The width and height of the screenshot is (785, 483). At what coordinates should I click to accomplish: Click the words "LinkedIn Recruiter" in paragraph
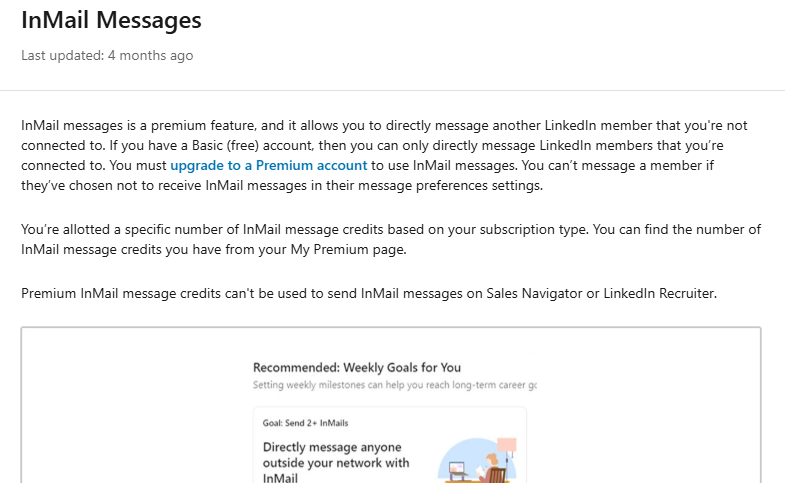[x=659, y=293]
